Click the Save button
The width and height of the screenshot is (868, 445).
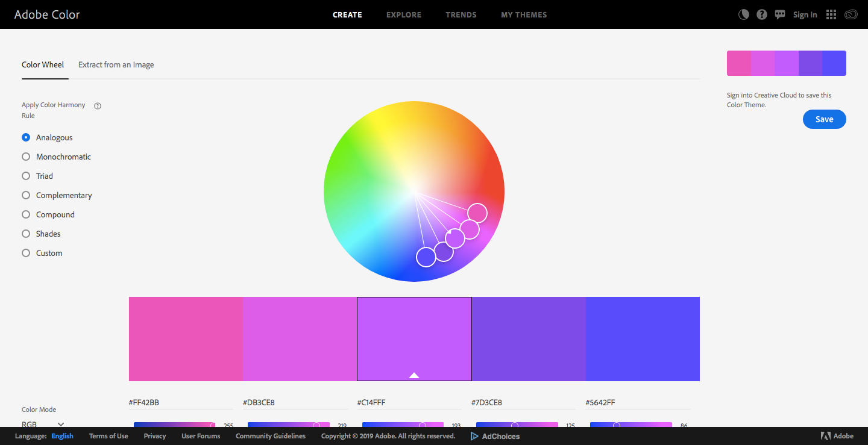click(825, 119)
